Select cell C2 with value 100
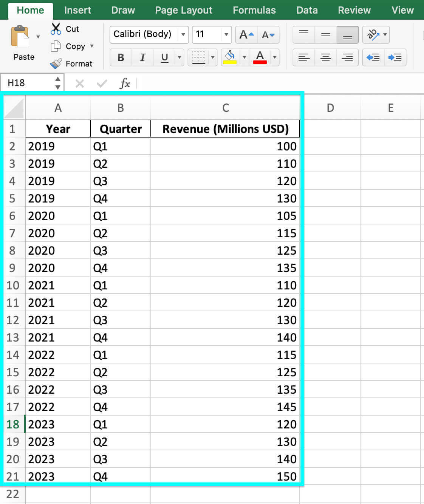 click(x=225, y=146)
